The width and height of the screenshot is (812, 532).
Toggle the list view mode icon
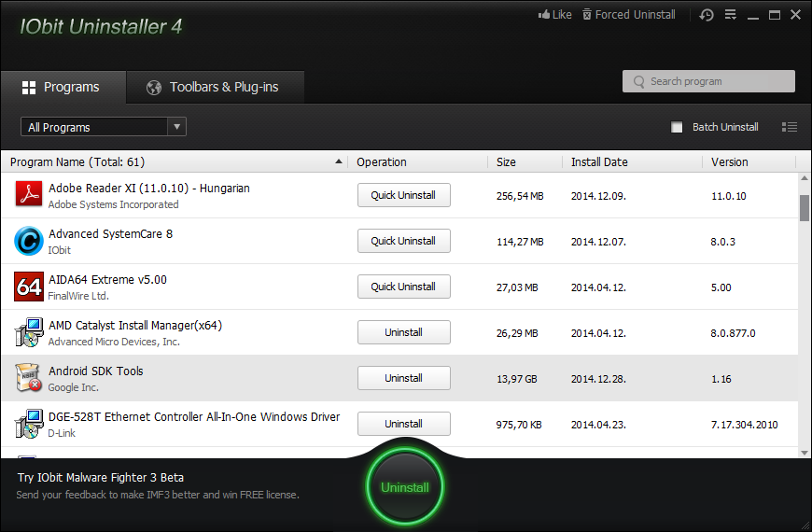click(790, 127)
